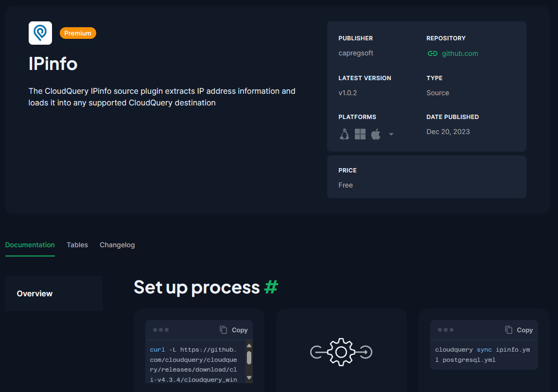
Task: Click the orange Premium badge
Action: (x=78, y=33)
